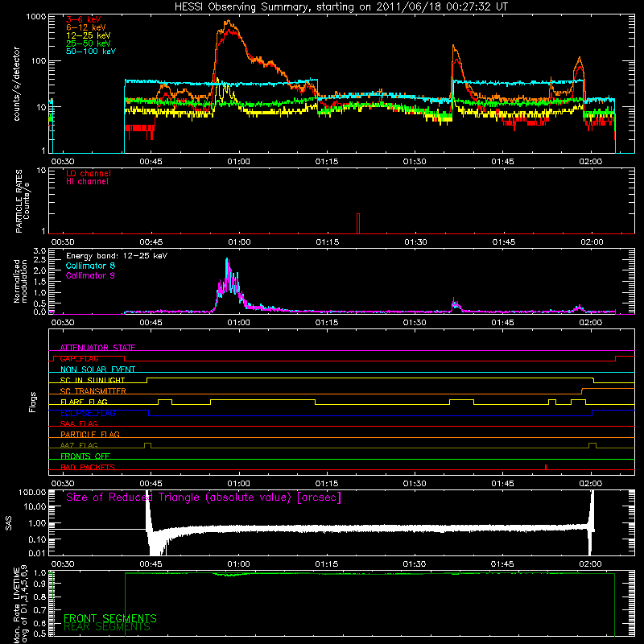Click the PARTICLE_FLAG label

click(x=90, y=434)
